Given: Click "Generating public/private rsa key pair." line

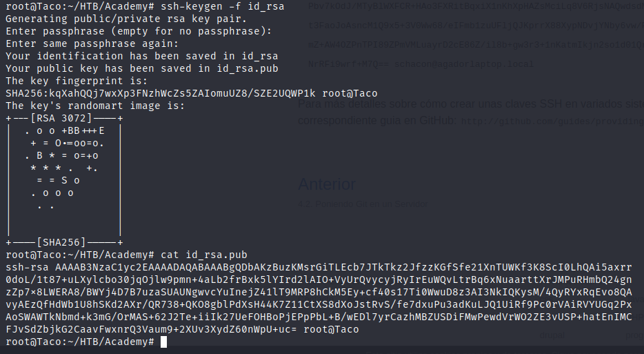Looking at the screenshot, I should point(114,19).
